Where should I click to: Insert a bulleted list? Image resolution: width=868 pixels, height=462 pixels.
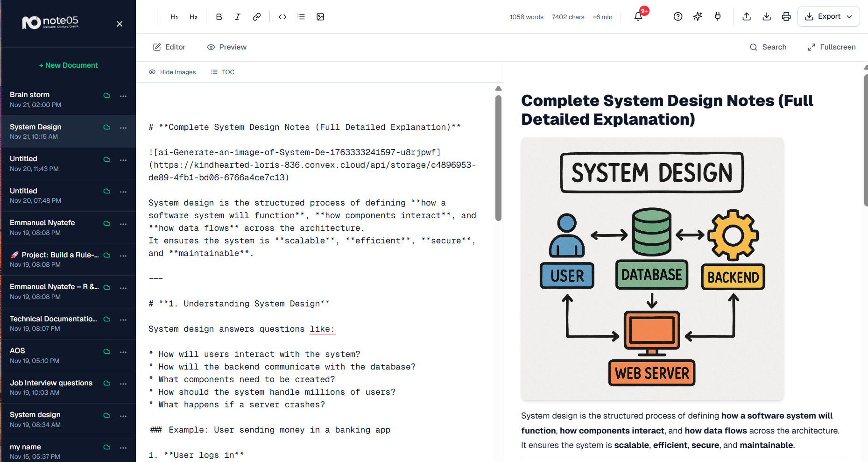(x=301, y=16)
